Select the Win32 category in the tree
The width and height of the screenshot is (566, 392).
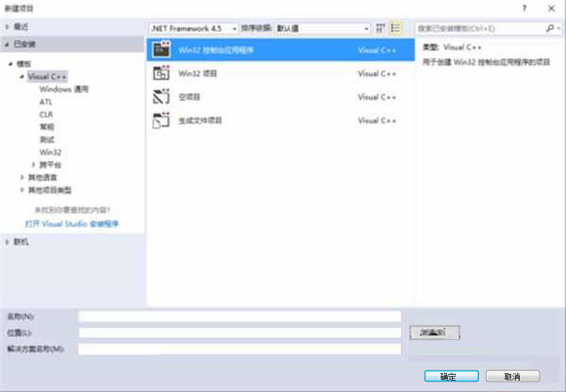tap(50, 153)
